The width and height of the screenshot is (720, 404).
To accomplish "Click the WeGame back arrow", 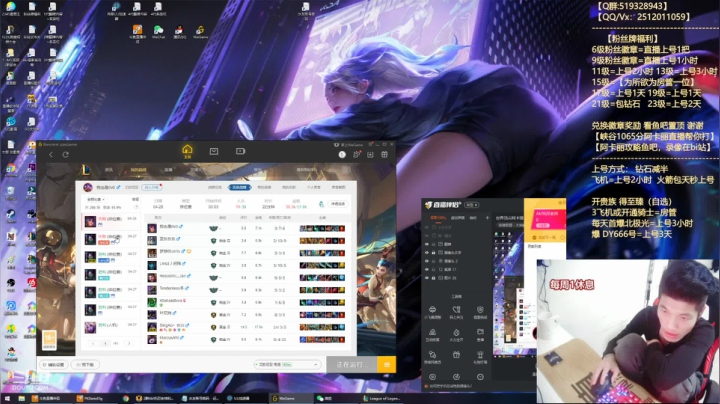I will (51, 155).
